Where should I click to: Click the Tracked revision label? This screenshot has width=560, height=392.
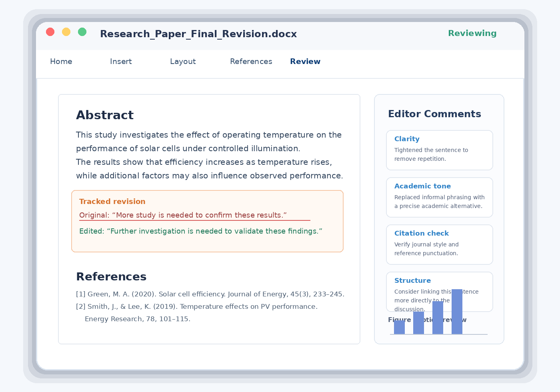(112, 202)
